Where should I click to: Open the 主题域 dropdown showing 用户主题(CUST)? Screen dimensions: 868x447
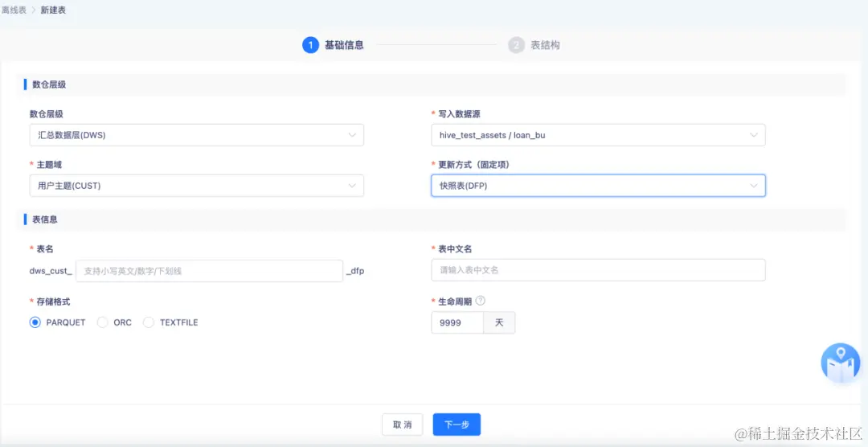(197, 186)
